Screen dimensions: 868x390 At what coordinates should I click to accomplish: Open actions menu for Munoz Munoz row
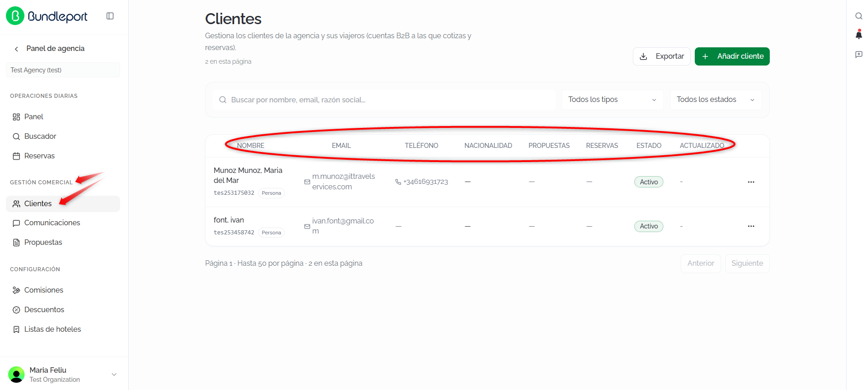[x=751, y=182]
